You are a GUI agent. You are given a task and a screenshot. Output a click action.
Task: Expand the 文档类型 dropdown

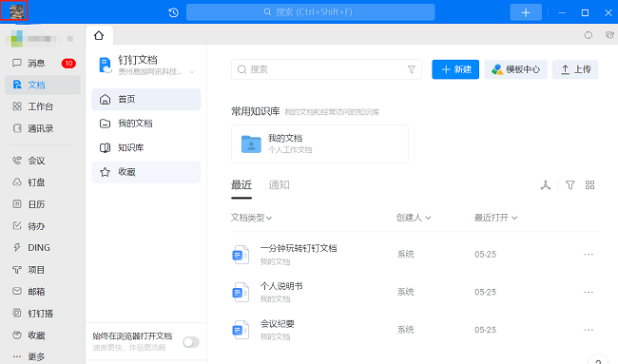251,218
